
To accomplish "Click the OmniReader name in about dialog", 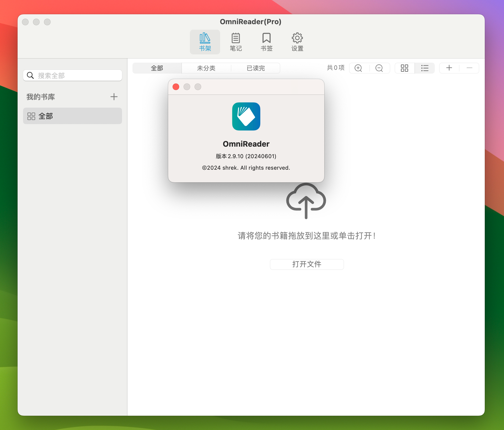I will click(x=246, y=144).
